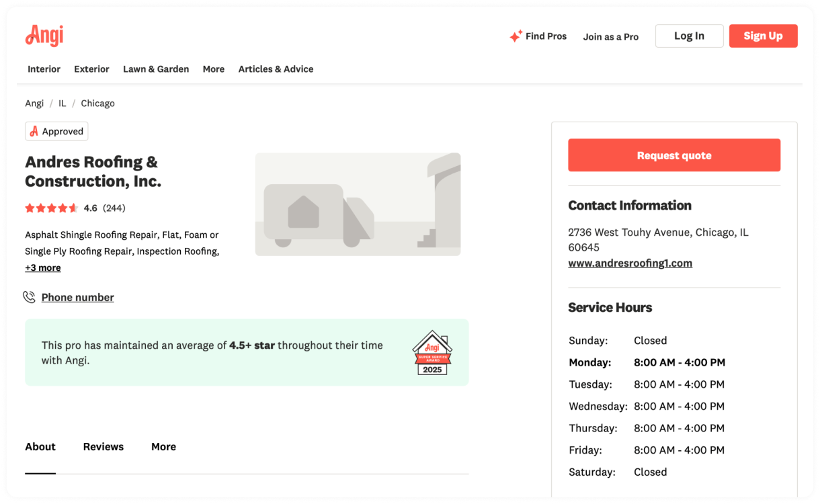Expand the +3 more services link
The width and height of the screenshot is (820, 504).
coord(43,267)
